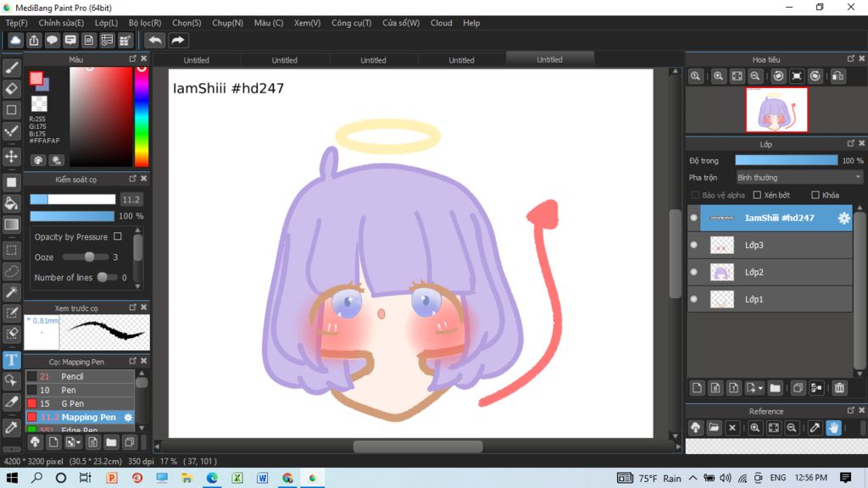Select the Pen brush with size 10
The image size is (868, 488).
click(80, 390)
